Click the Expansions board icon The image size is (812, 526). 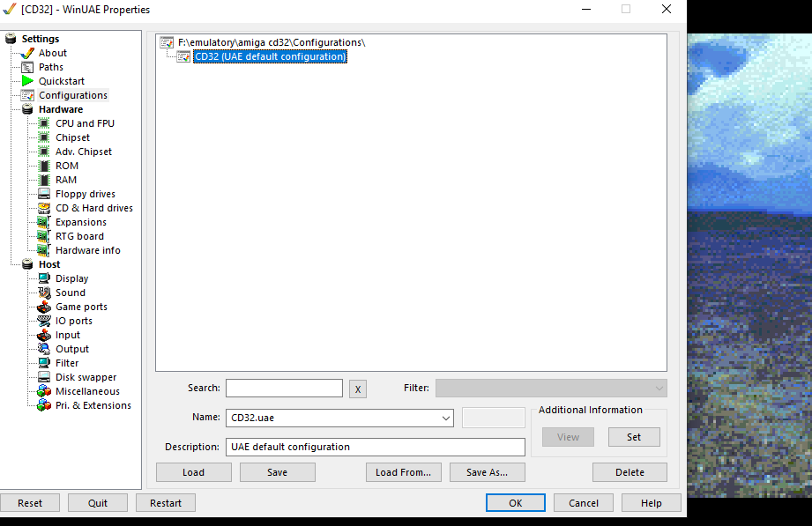pos(44,222)
